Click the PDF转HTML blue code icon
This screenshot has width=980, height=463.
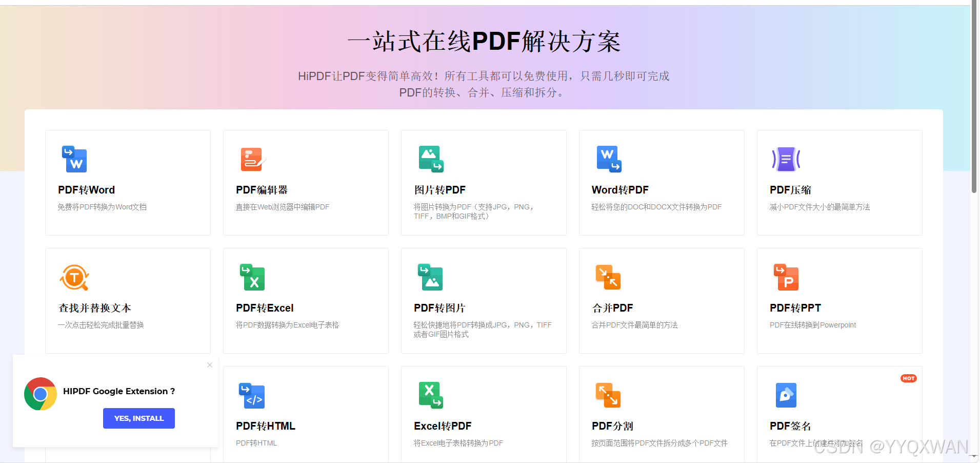[252, 396]
